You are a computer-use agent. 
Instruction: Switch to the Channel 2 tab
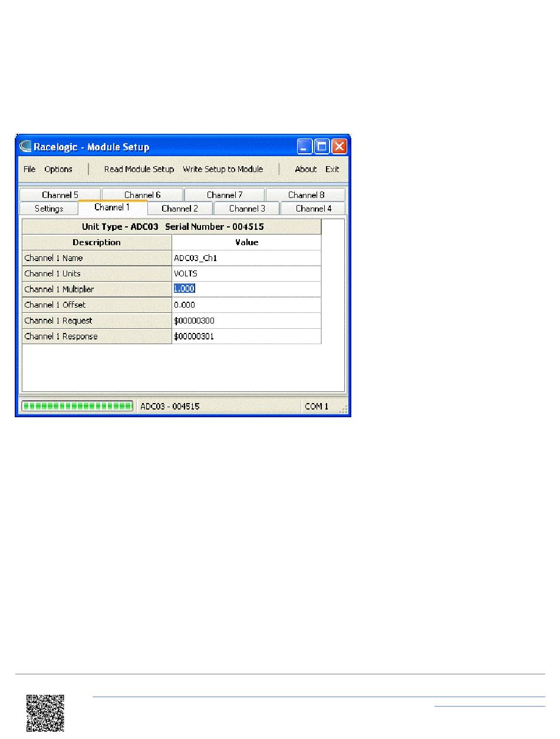point(180,209)
